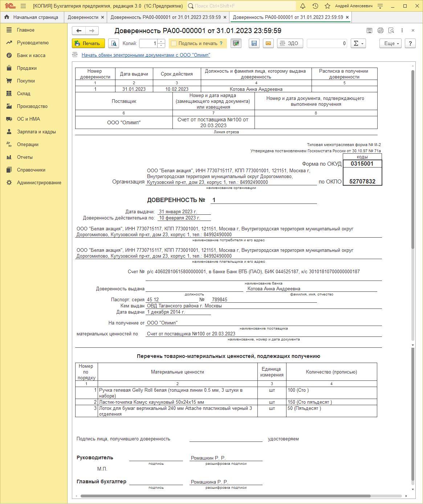Open the 1C main menu hamburger icon

tap(23, 6)
